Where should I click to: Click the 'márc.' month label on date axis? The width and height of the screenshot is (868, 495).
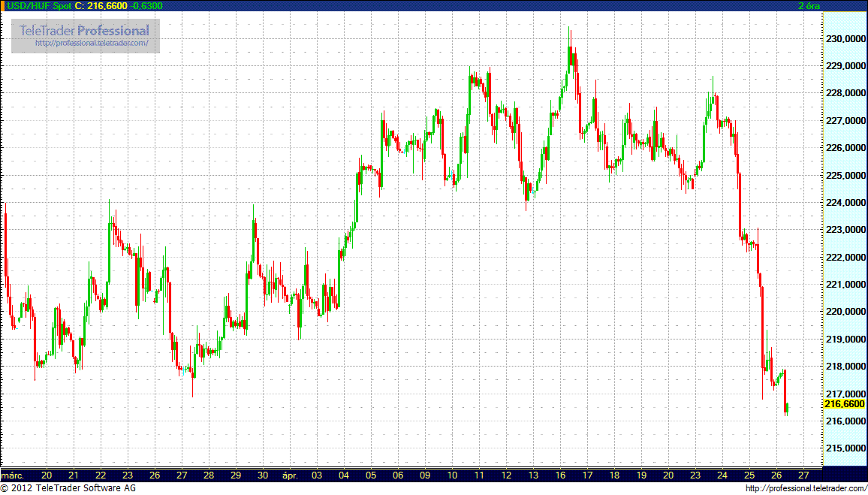pos(11,475)
